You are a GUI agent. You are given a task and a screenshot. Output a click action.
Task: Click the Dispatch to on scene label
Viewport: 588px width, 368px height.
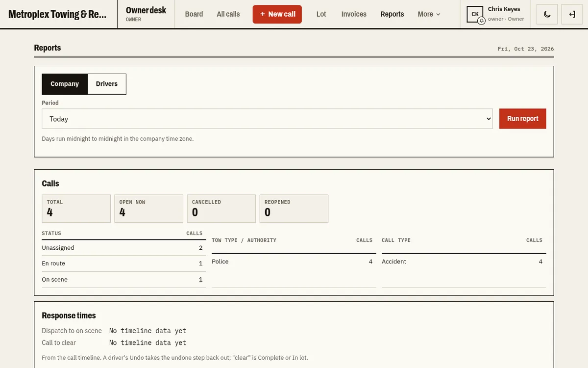pyautogui.click(x=72, y=331)
